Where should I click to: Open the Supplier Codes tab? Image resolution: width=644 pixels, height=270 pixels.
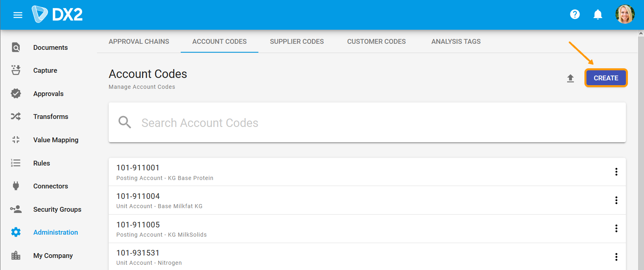tap(297, 41)
